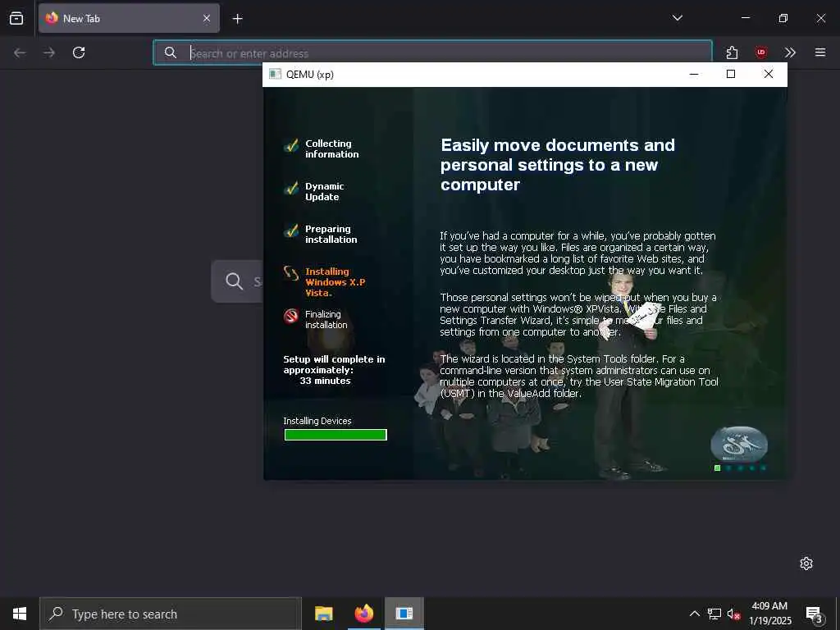
Task: Go back with Firefox back arrow
Action: (20, 52)
